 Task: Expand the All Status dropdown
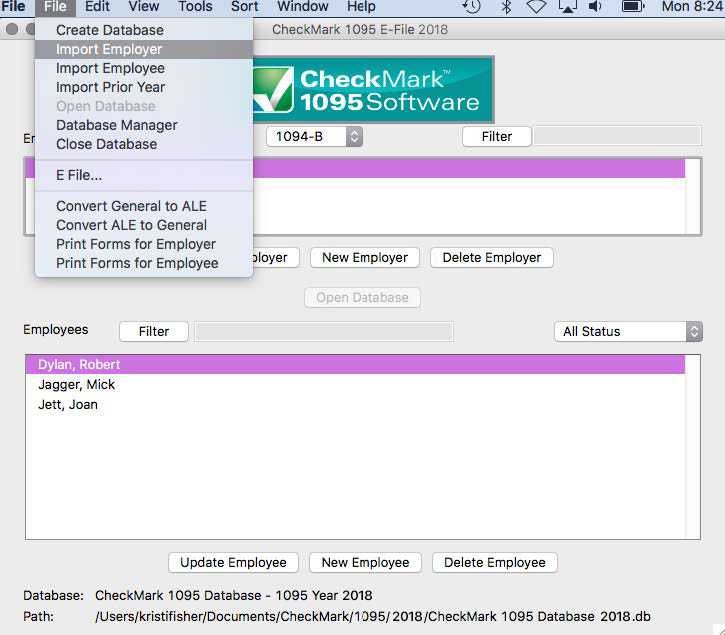pos(628,331)
